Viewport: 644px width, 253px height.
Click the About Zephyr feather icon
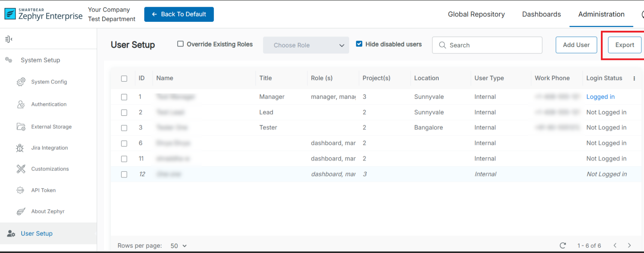21,211
